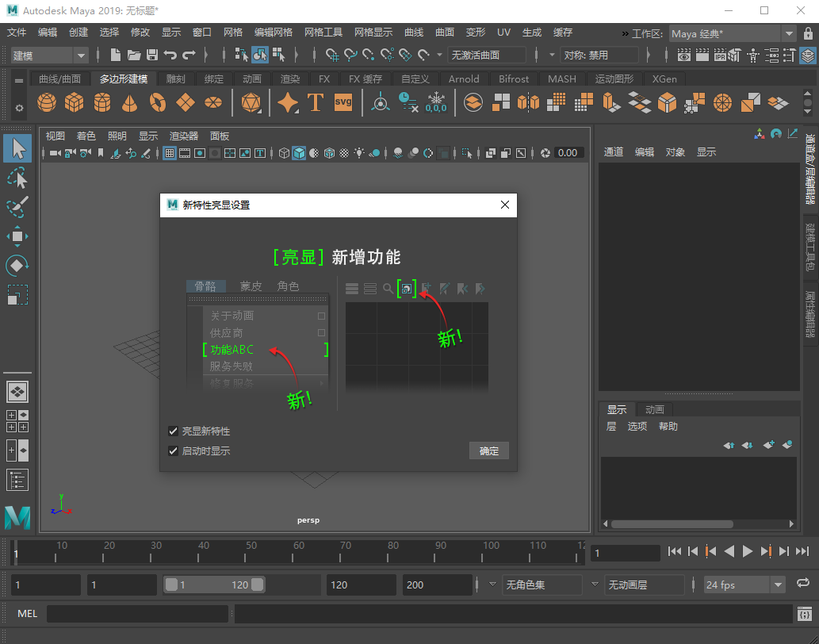Click the polygon cube shelf icon
Image resolution: width=819 pixels, height=644 pixels.
[x=75, y=103]
